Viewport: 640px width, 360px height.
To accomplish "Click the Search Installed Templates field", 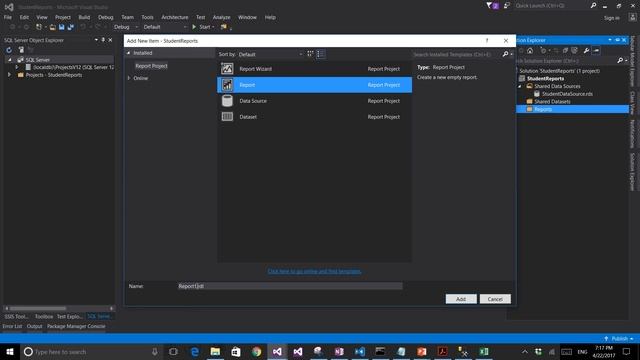I will (456, 54).
